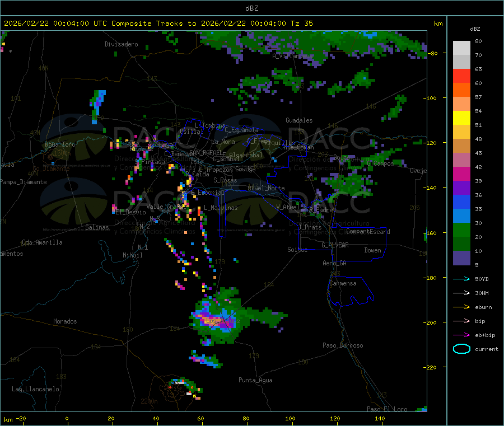Click the Composite Tracks timestamp header text
The height and width of the screenshot is (426, 504).
click(158, 24)
